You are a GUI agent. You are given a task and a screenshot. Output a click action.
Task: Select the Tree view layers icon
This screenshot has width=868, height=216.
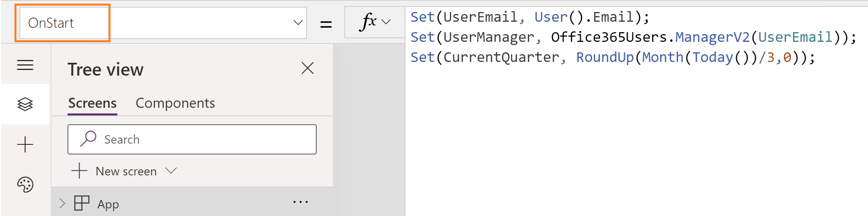(x=25, y=104)
